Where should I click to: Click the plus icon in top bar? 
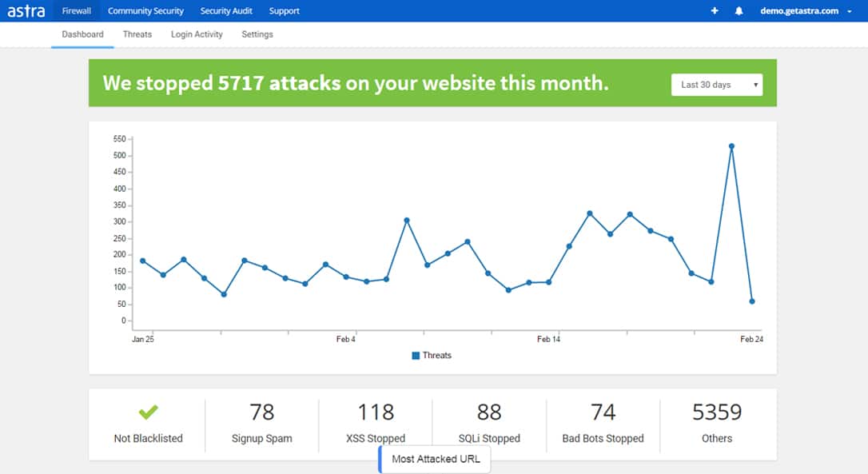[x=715, y=11]
